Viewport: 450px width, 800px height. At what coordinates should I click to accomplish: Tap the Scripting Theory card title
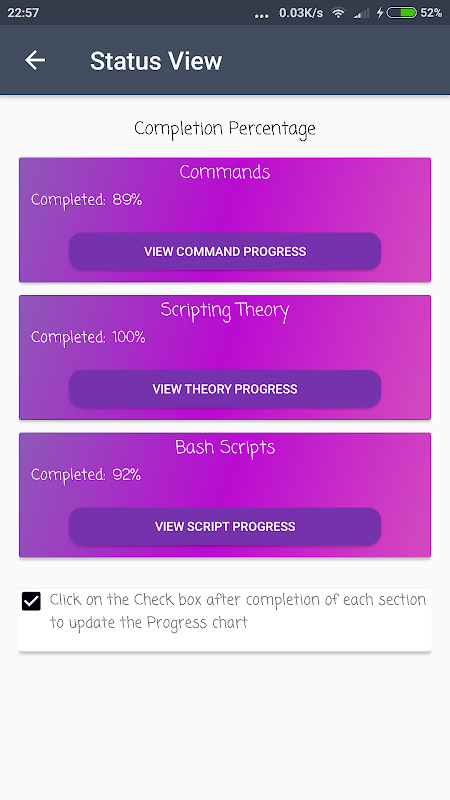225,311
